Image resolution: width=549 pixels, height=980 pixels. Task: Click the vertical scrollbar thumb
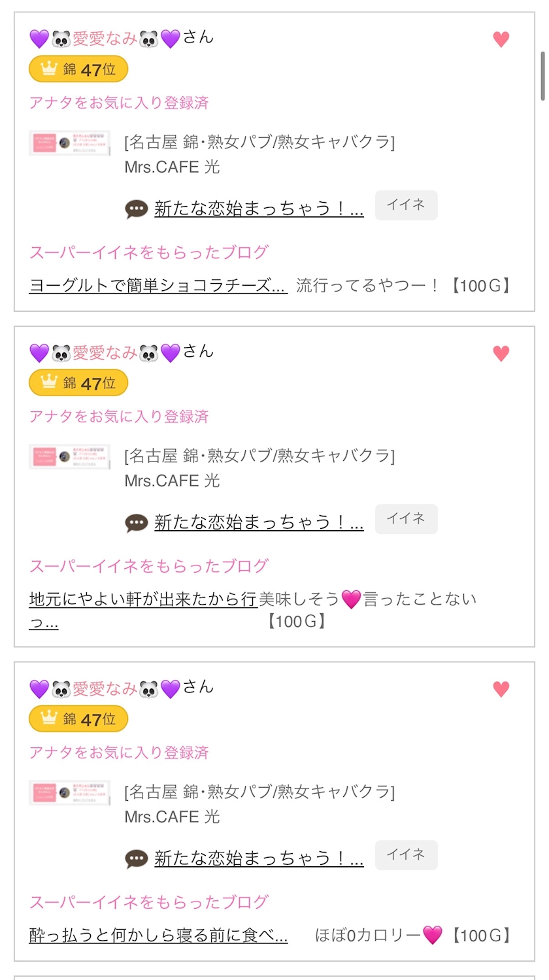click(542, 75)
